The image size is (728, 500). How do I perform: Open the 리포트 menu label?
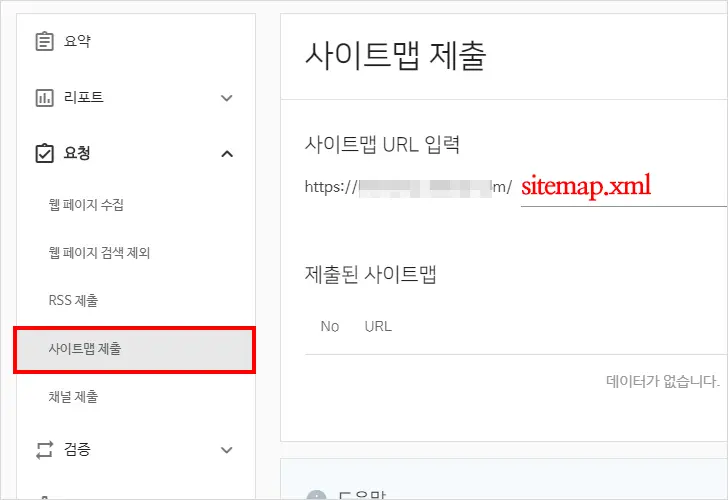tap(84, 97)
